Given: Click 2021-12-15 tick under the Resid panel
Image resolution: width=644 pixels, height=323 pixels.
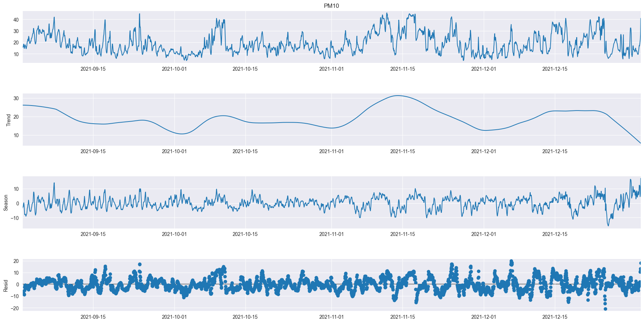Looking at the screenshot, I should pos(555,317).
